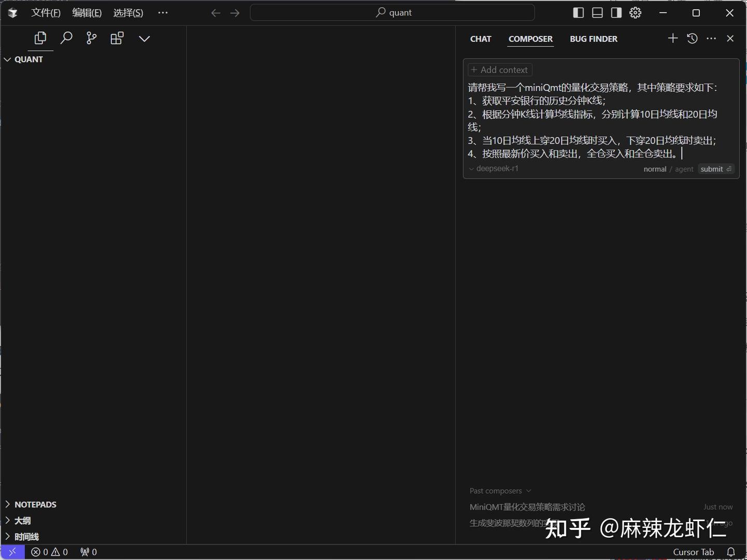
Task: Switch to the CHAT tab
Action: [x=480, y=39]
